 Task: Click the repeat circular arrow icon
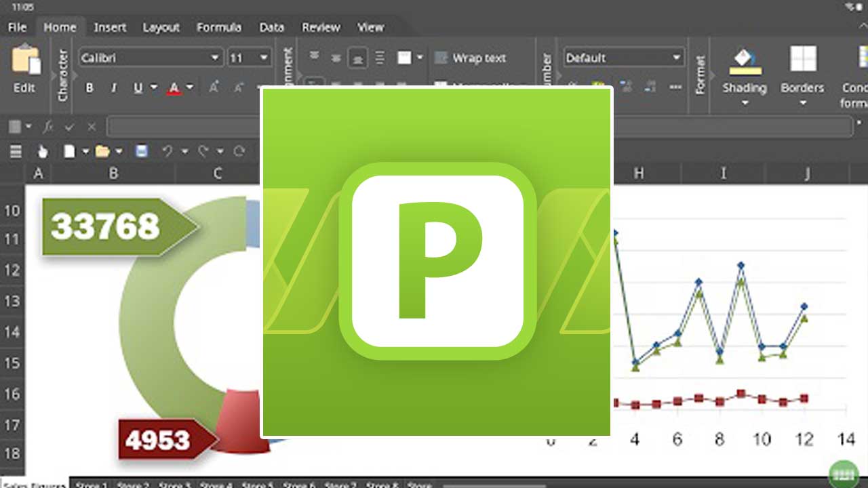(x=239, y=151)
